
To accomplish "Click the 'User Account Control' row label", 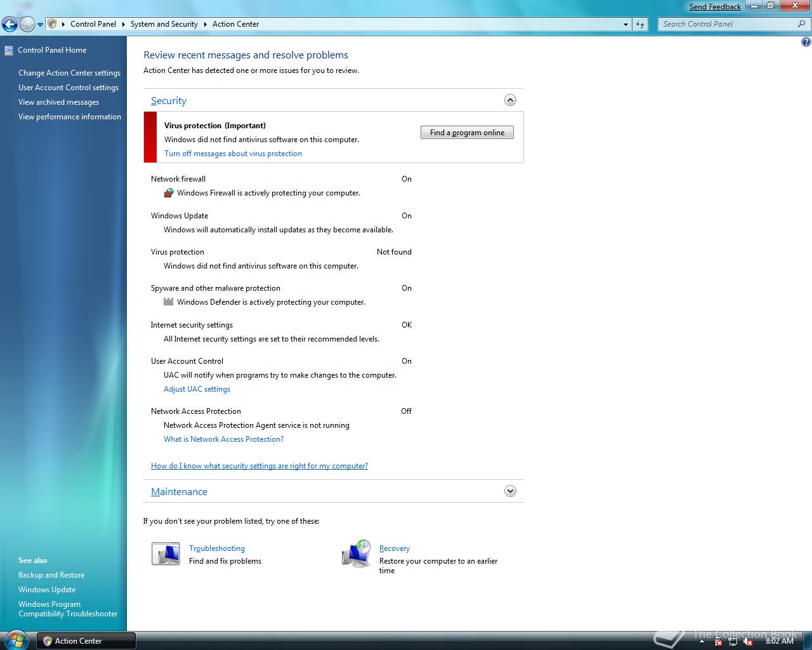I will click(x=187, y=361).
